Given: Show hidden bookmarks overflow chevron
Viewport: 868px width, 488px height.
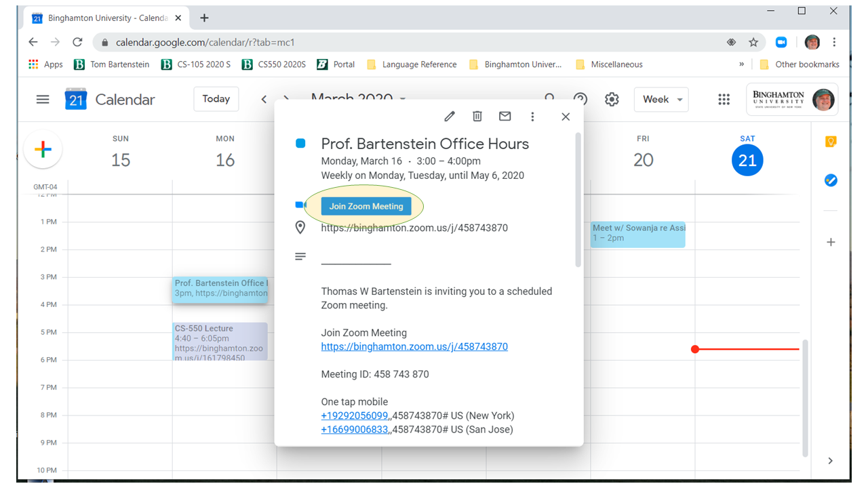Looking at the screenshot, I should pyautogui.click(x=741, y=64).
